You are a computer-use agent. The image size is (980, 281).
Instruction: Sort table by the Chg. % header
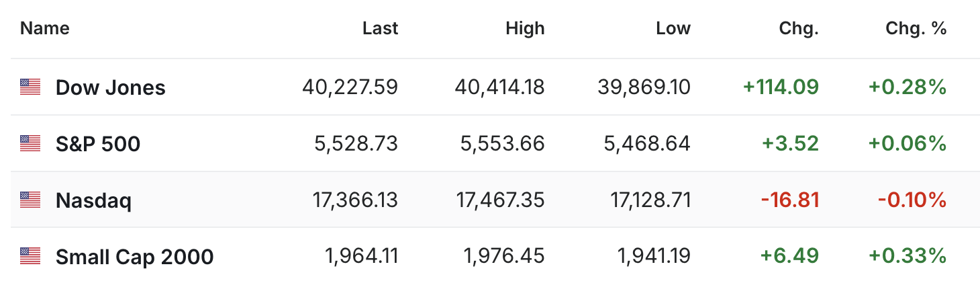916,28
